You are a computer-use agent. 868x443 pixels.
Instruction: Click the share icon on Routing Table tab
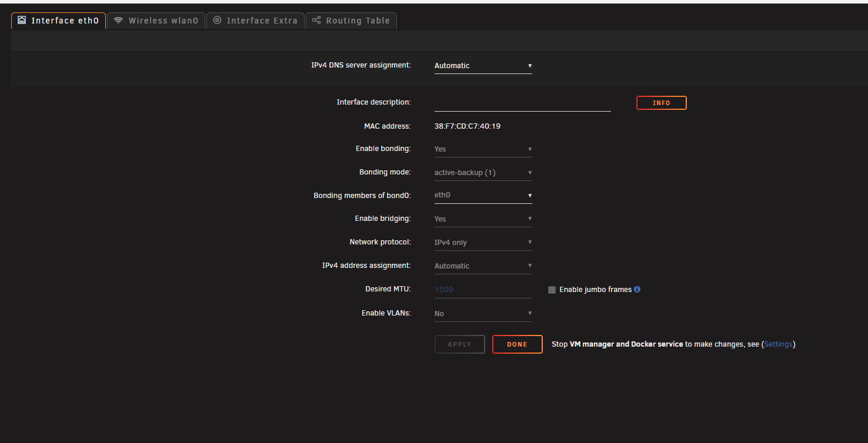pyautogui.click(x=316, y=21)
